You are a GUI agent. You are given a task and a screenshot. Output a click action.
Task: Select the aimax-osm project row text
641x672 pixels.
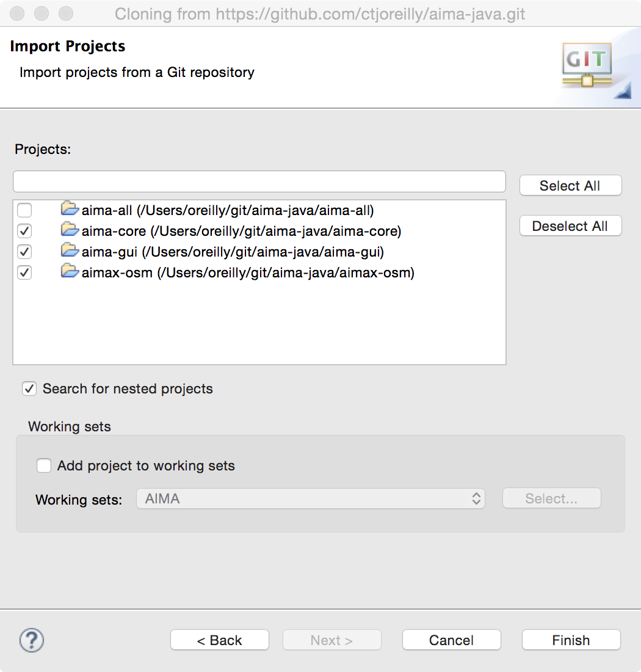248,272
